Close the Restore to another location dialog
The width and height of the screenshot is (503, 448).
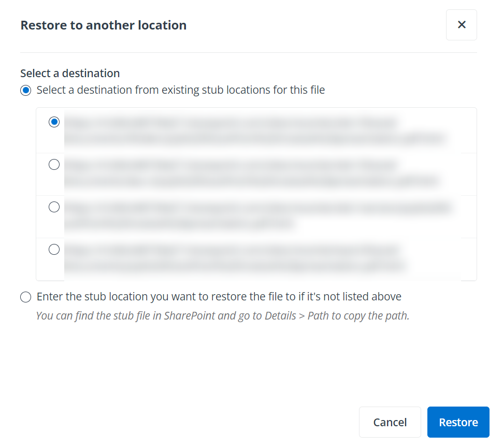(461, 24)
